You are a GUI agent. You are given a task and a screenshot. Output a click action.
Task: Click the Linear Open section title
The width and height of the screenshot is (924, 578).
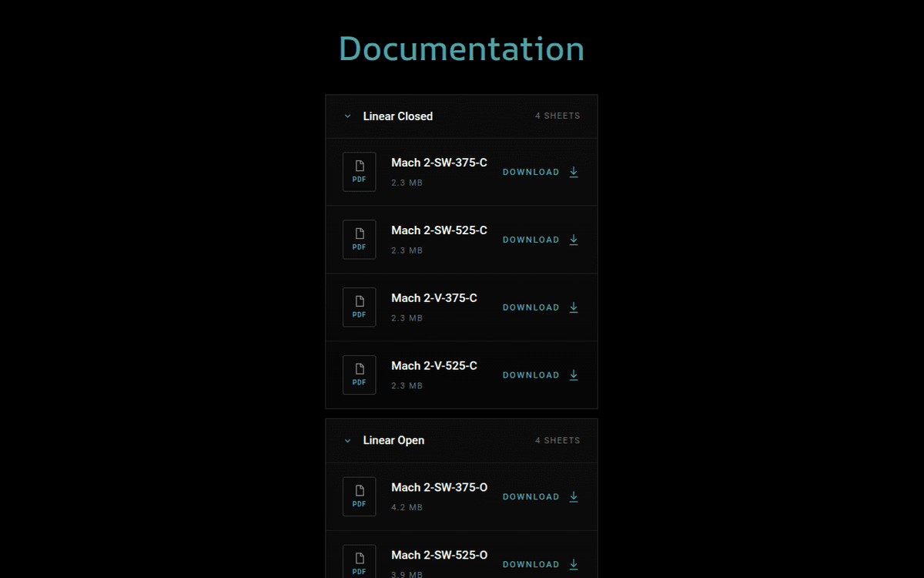point(393,441)
